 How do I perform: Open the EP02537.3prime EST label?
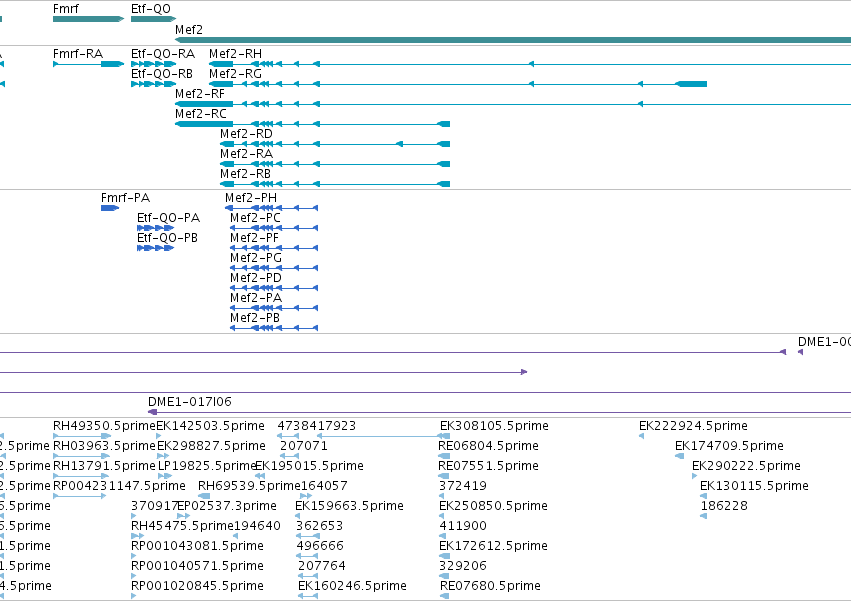coord(227,507)
